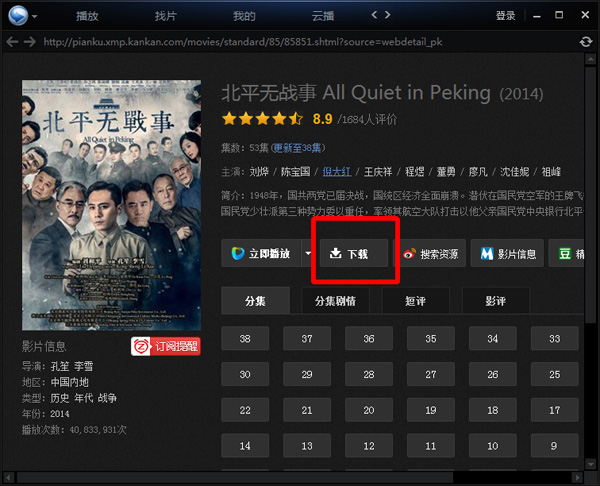Refresh the page with the reload icon
The height and width of the screenshot is (486, 600).
(585, 41)
